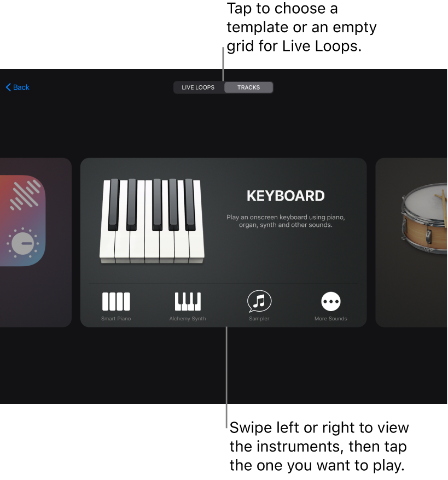448x480 pixels.
Task: Browse More Sounds
Action: 330,305
